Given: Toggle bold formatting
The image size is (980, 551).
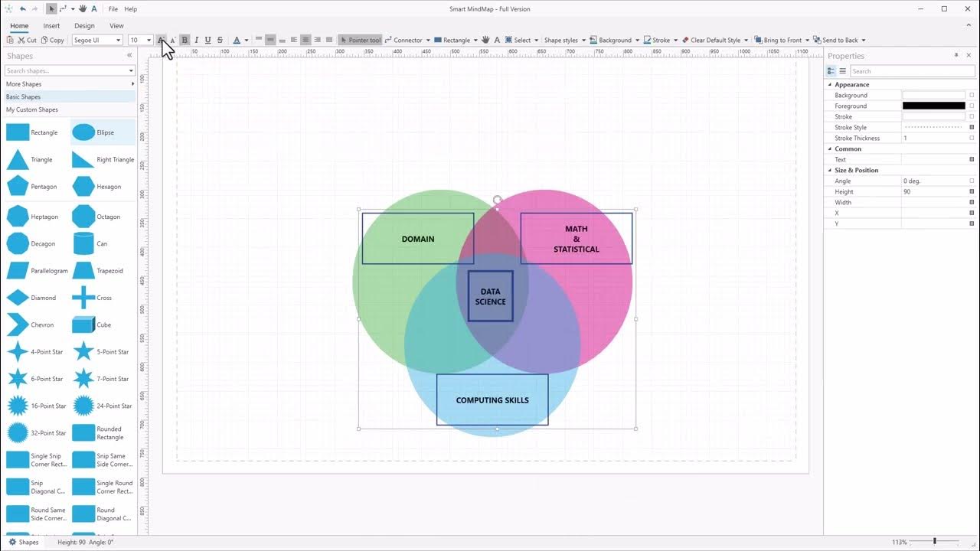Looking at the screenshot, I should pos(185,40).
